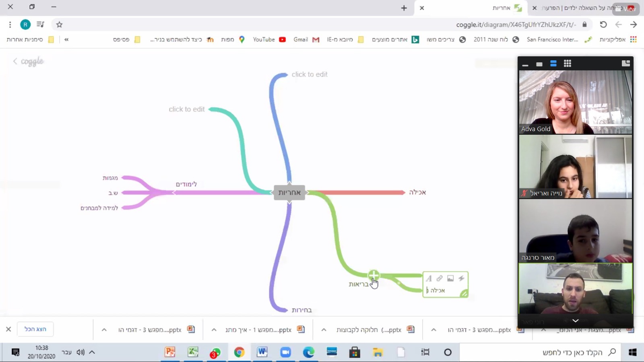This screenshot has width=644, height=362.
Task: Insert a link with the node toolbar chain icon
Action: pos(440,278)
